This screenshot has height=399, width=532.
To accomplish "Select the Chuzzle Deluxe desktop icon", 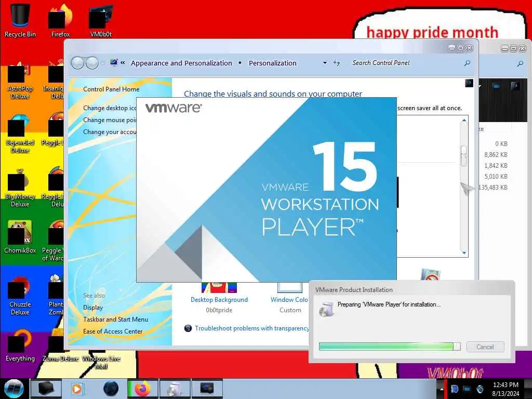I will click(20, 296).
